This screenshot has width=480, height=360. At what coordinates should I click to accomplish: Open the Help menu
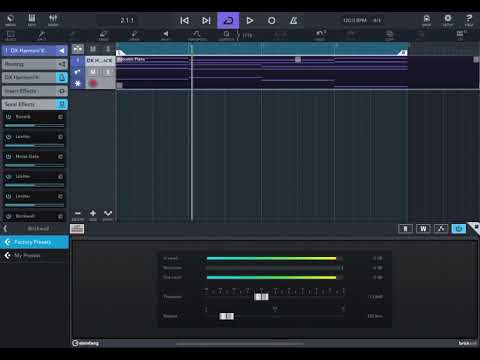(469, 20)
